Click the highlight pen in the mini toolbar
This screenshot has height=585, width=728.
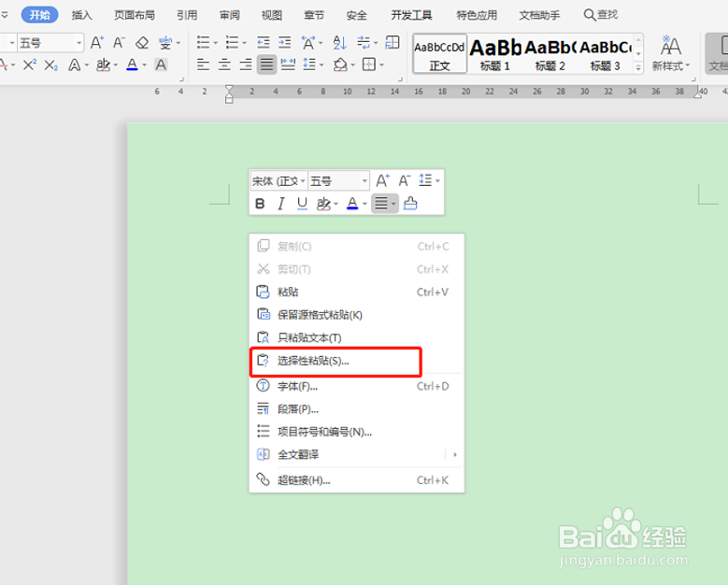(323, 204)
